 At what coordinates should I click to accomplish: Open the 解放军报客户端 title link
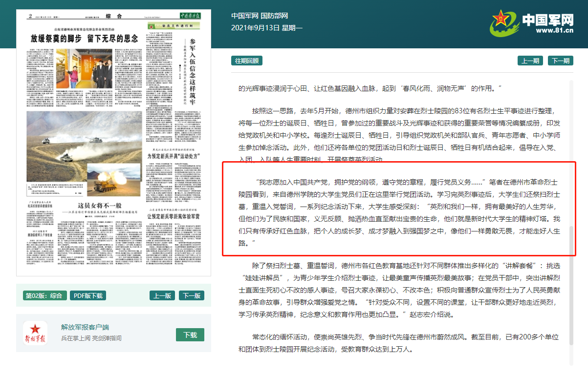tap(85, 327)
